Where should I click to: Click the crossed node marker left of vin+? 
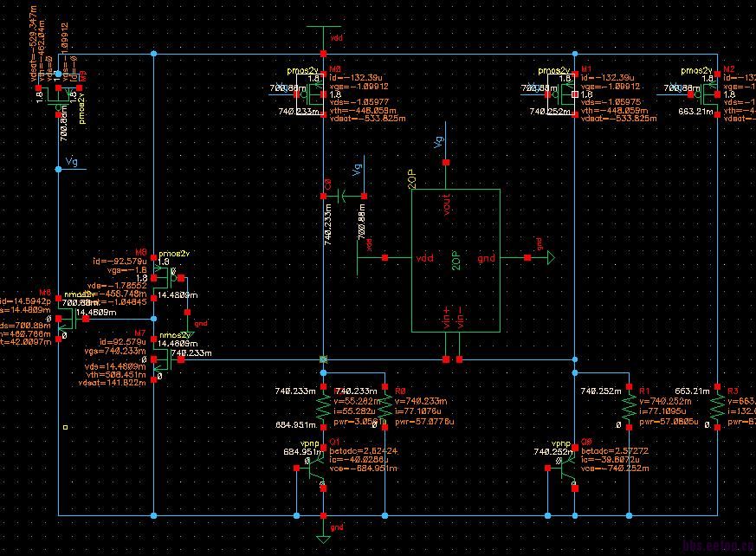[324, 359]
